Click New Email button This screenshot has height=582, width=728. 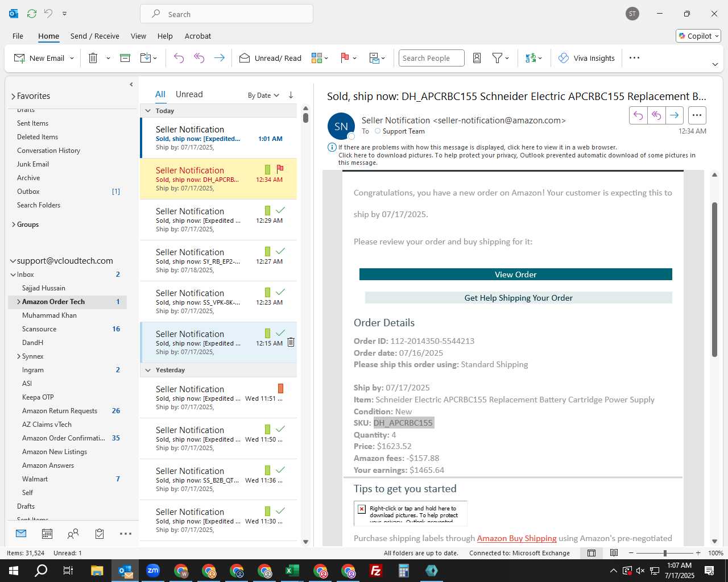39,58
